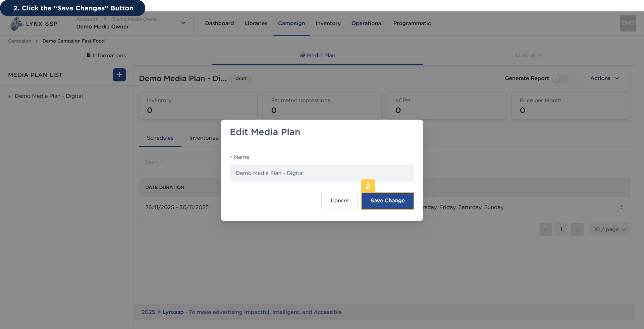This screenshot has width=644, height=329.
Task: Select the Inventories sub-tab
Action: coord(204,138)
